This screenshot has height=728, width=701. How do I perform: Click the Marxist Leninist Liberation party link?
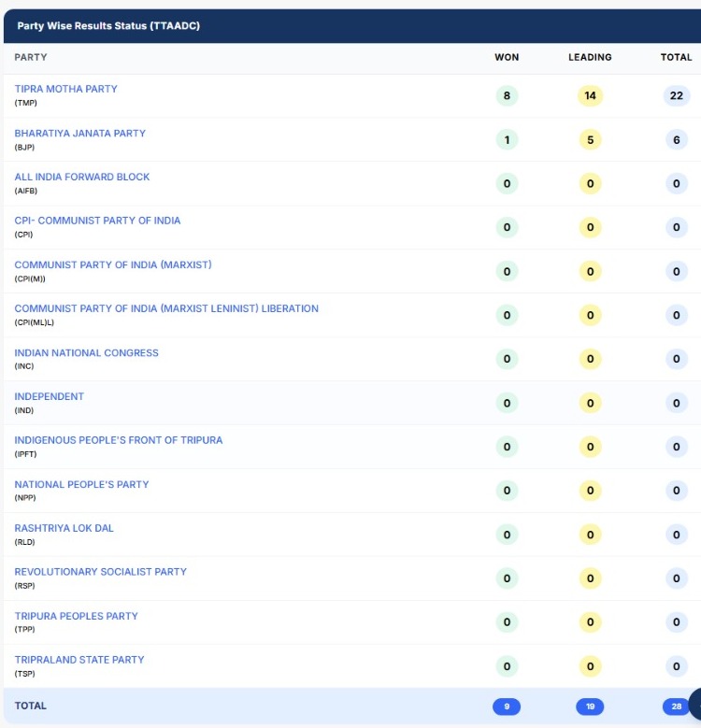click(165, 308)
